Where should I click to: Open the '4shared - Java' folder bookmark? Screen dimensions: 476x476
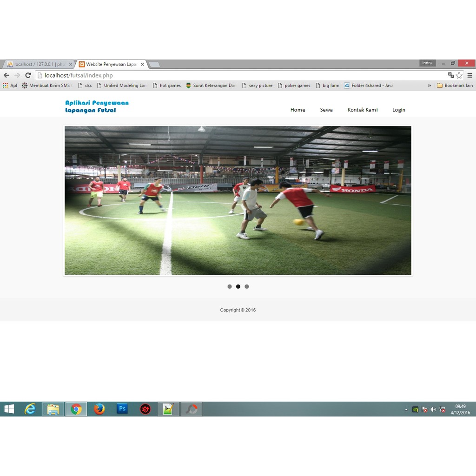(369, 86)
